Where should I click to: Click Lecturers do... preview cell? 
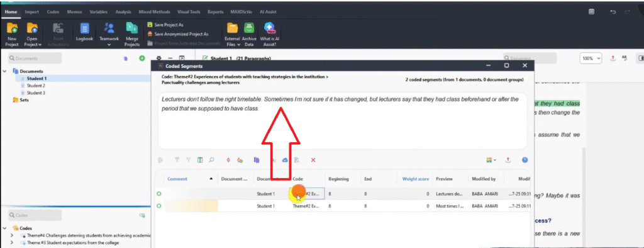[x=449, y=194]
